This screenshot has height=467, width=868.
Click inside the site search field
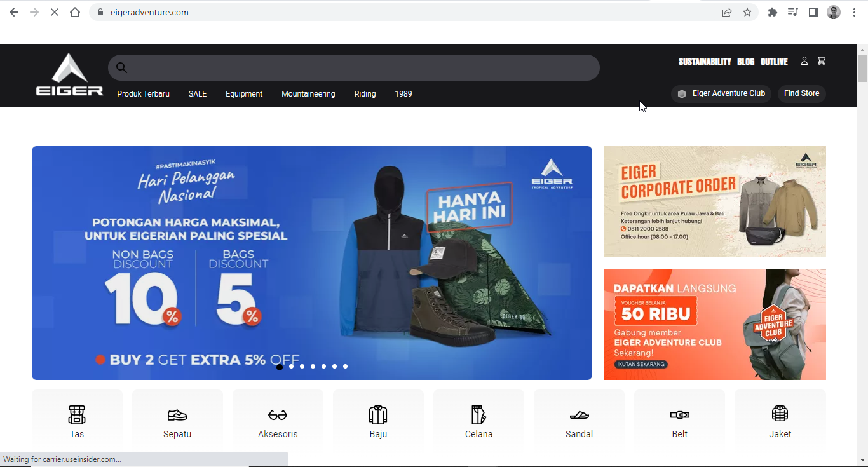(x=354, y=67)
